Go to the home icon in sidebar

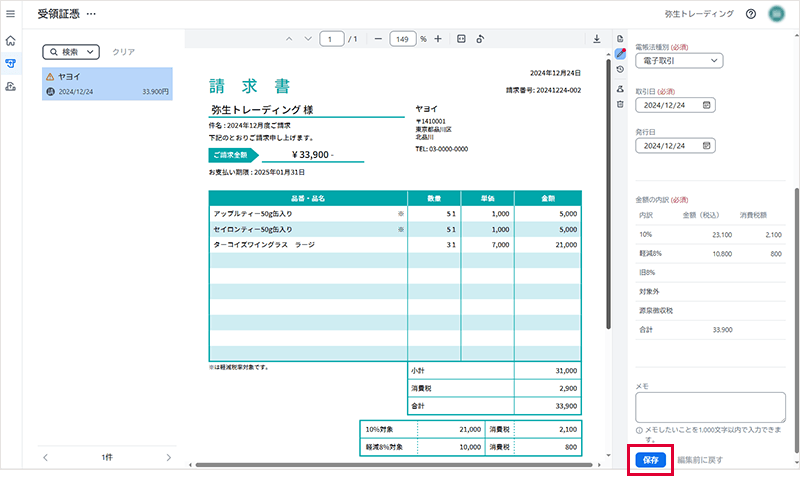(x=10, y=41)
